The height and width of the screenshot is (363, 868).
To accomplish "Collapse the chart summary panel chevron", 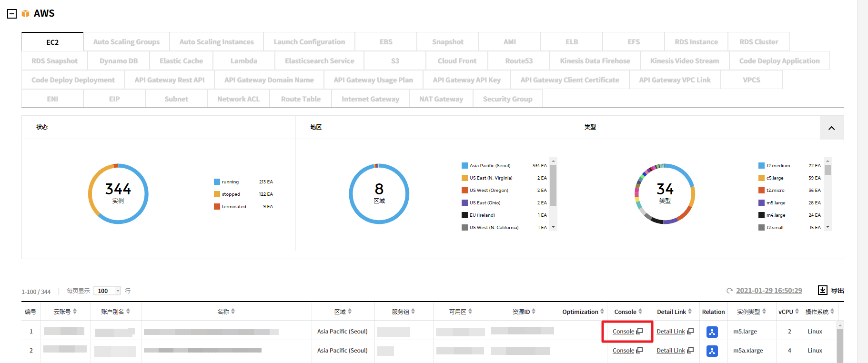I will point(831,128).
